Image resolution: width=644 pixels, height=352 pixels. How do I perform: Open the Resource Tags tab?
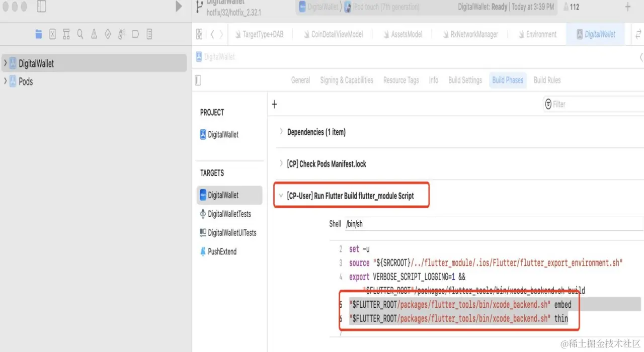(401, 80)
